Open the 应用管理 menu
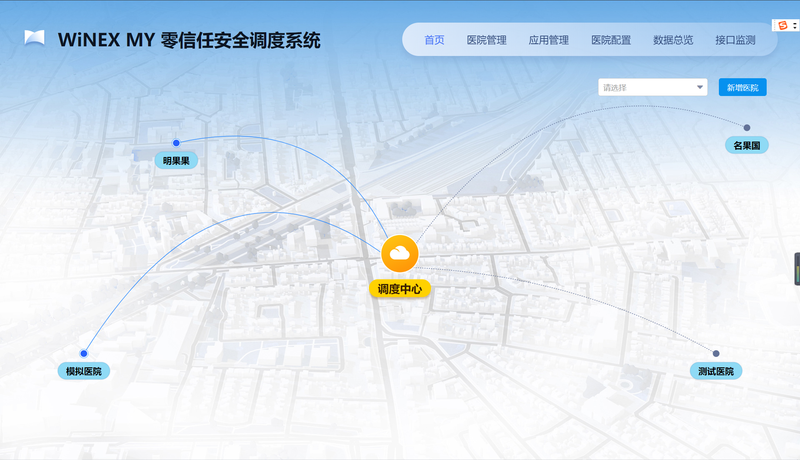Image resolution: width=800 pixels, height=460 pixels. pos(548,40)
